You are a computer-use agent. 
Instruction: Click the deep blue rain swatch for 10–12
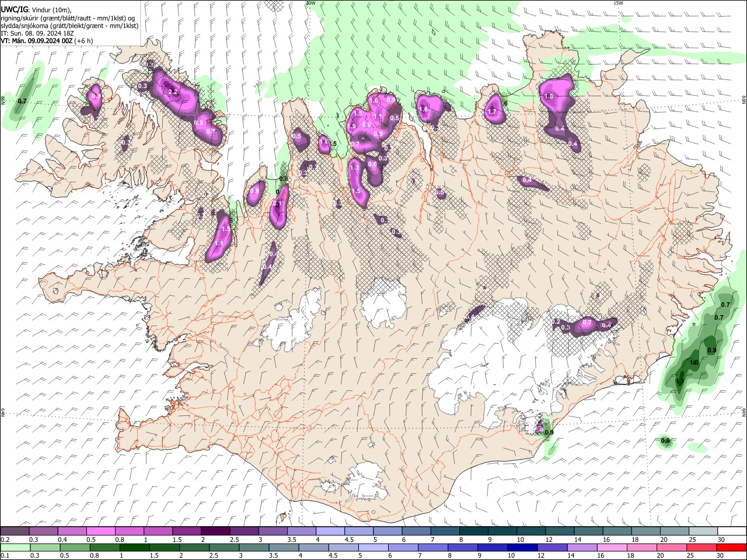[x=522, y=547]
